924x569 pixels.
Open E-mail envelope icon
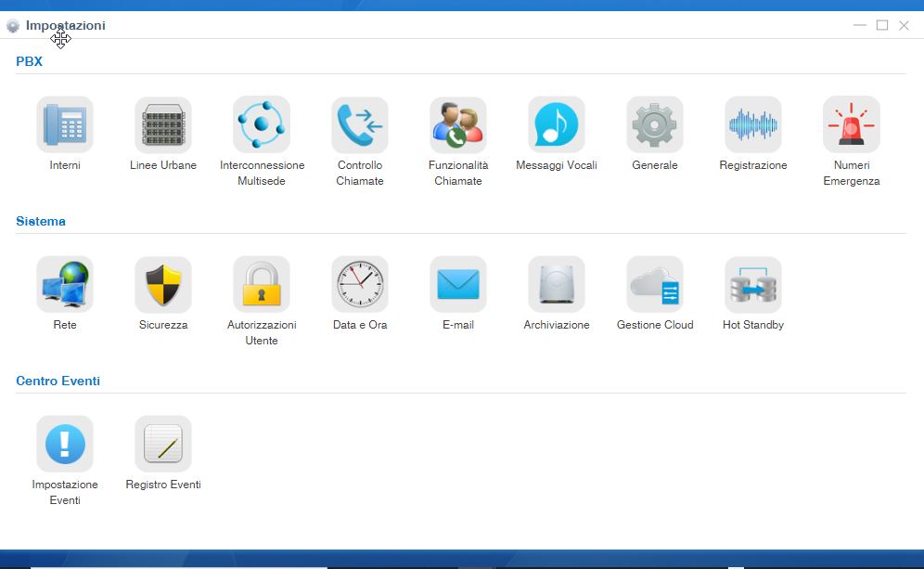(458, 284)
